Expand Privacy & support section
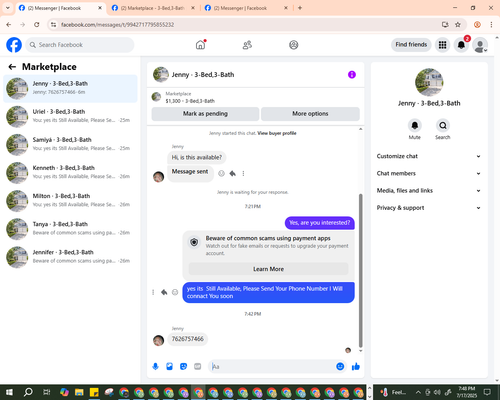 click(x=429, y=208)
